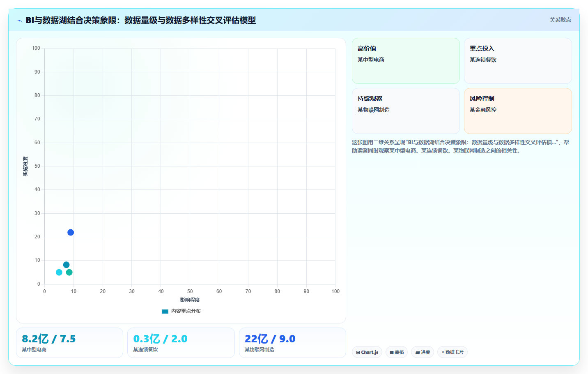Screen dimensions: 588x374
Task: Click the Chart.js tag
Action: point(367,352)
